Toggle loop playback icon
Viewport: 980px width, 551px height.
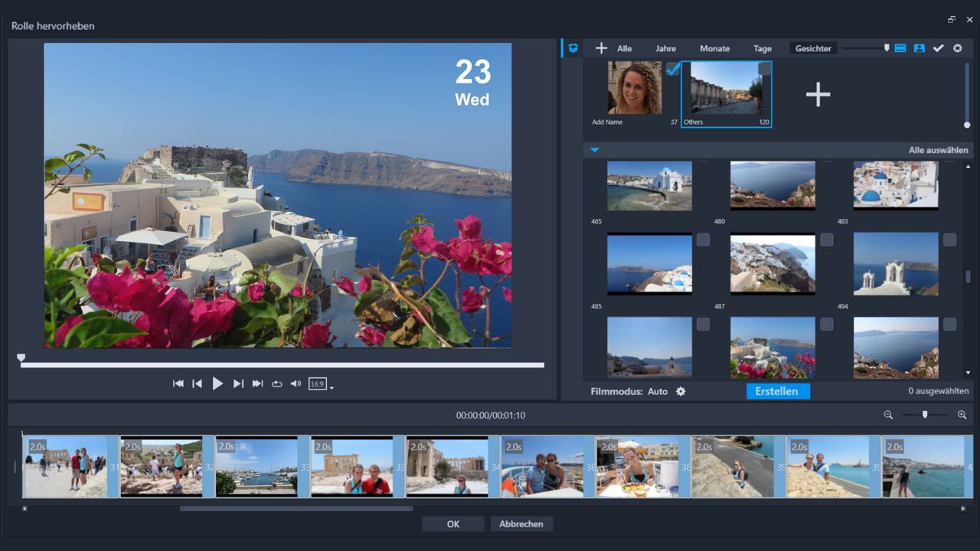click(277, 384)
